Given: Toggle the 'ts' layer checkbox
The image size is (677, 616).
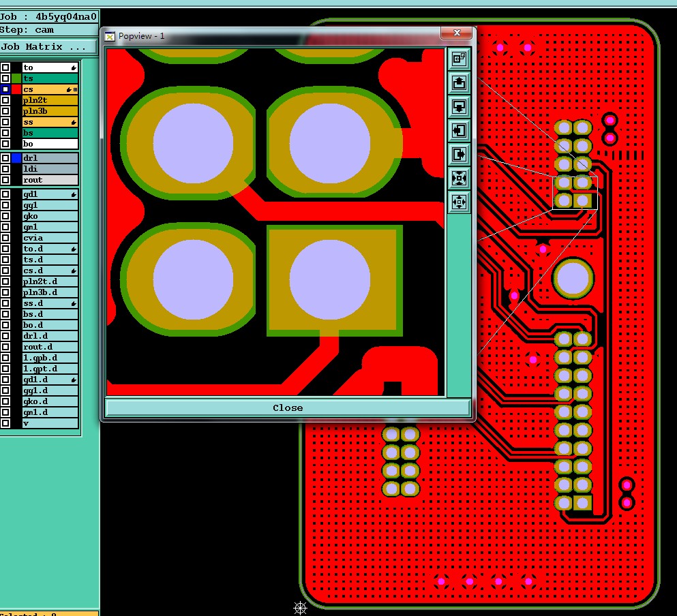Looking at the screenshot, I should point(5,78).
